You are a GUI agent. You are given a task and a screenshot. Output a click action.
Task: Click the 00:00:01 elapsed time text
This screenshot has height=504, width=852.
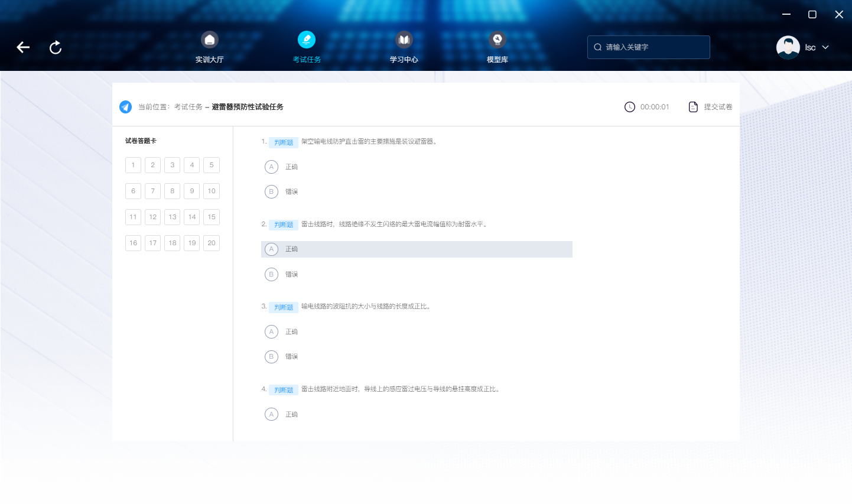pos(655,107)
